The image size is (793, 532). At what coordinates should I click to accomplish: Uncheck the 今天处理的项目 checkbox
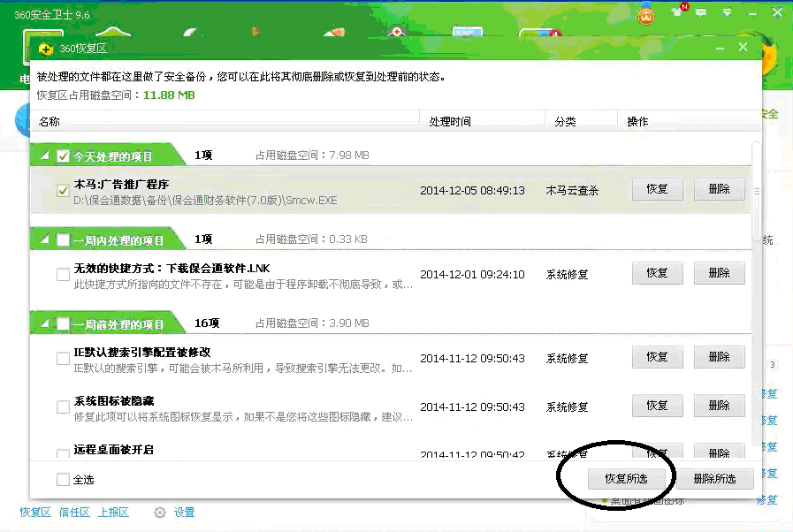pos(62,154)
